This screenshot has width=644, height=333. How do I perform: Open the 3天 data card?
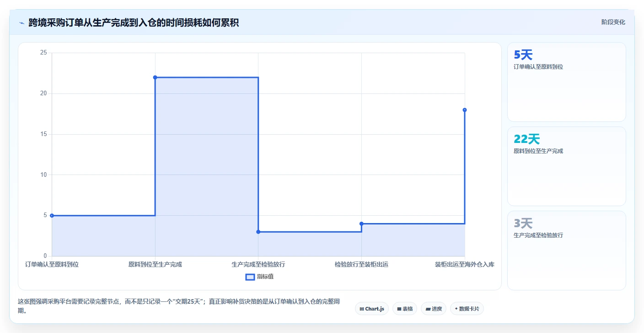567,251
